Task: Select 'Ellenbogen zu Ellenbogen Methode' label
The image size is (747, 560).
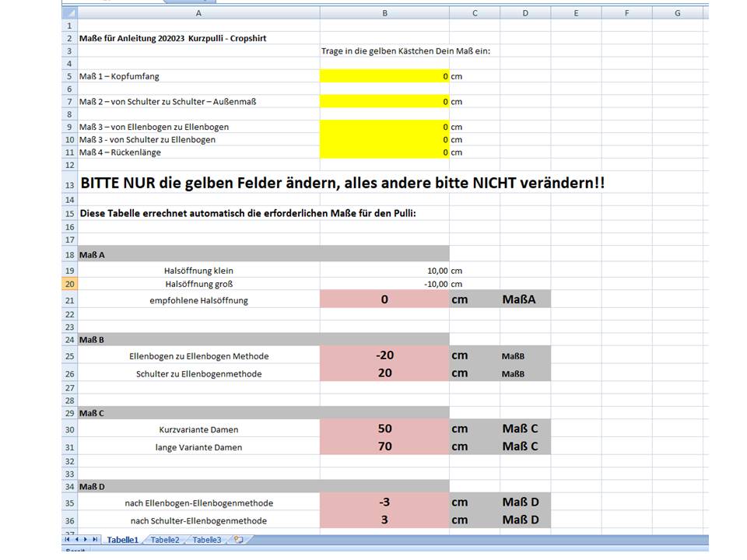Action: tap(198, 356)
